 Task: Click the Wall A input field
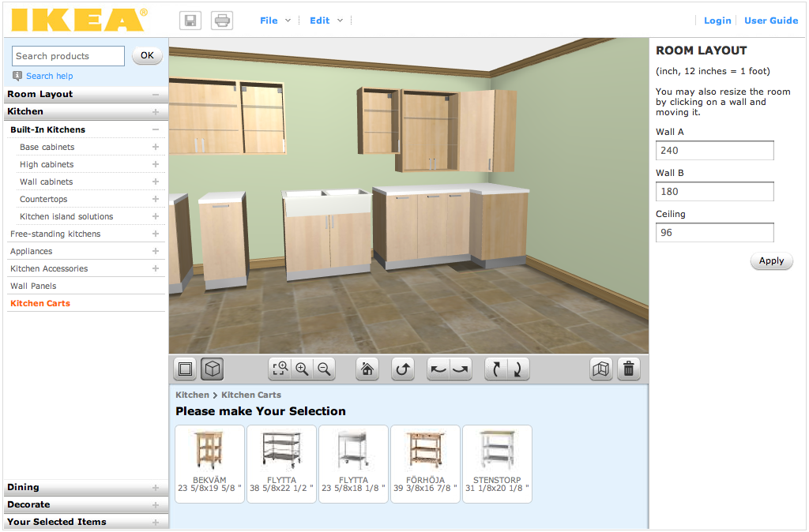(x=714, y=151)
